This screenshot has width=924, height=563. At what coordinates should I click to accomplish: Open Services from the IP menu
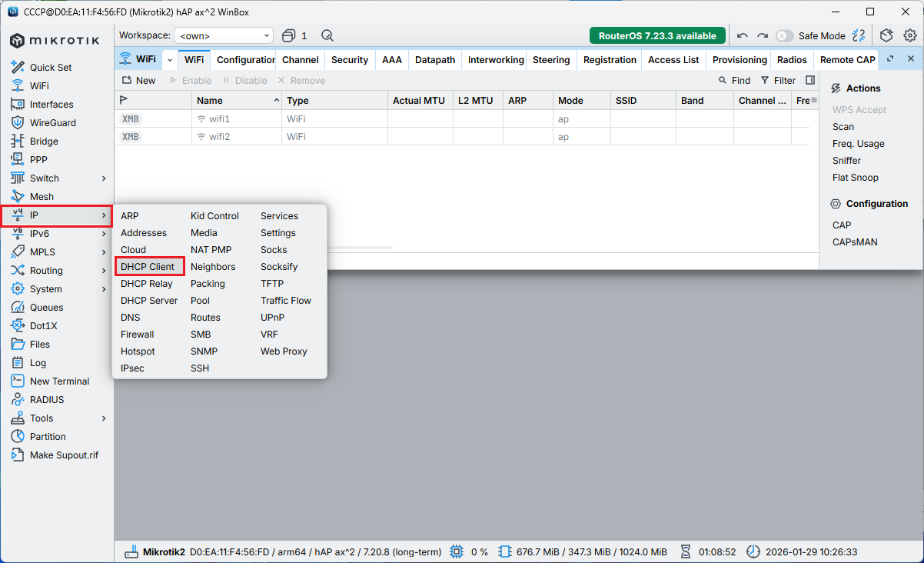pyautogui.click(x=279, y=216)
